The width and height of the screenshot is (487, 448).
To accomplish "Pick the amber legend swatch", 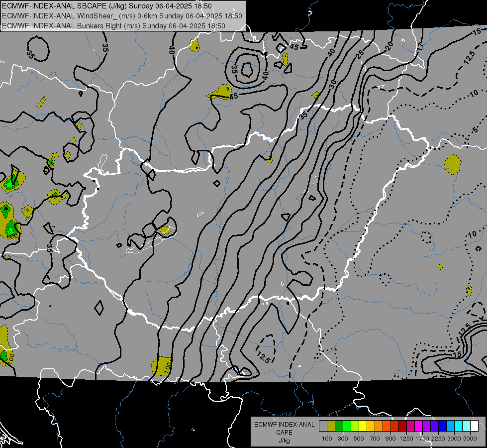I will pyautogui.click(x=371, y=426).
